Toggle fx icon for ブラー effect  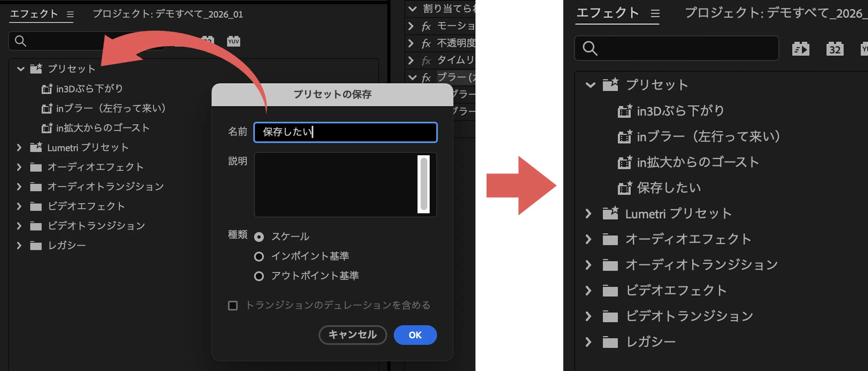pos(426,78)
